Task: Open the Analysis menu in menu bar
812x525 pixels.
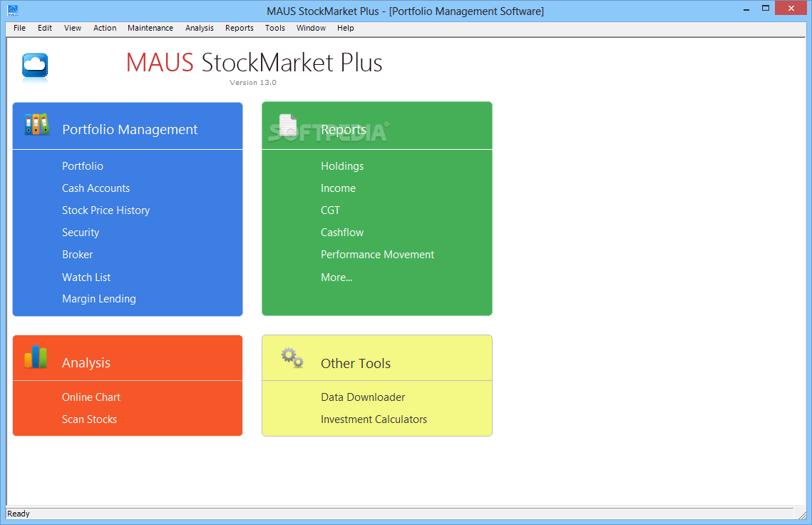Action: pyautogui.click(x=200, y=28)
